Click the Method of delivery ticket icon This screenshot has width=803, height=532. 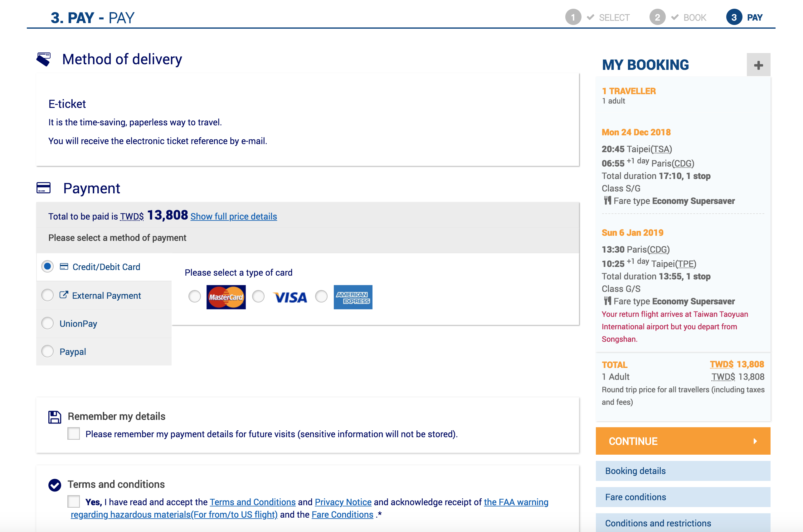click(x=43, y=59)
